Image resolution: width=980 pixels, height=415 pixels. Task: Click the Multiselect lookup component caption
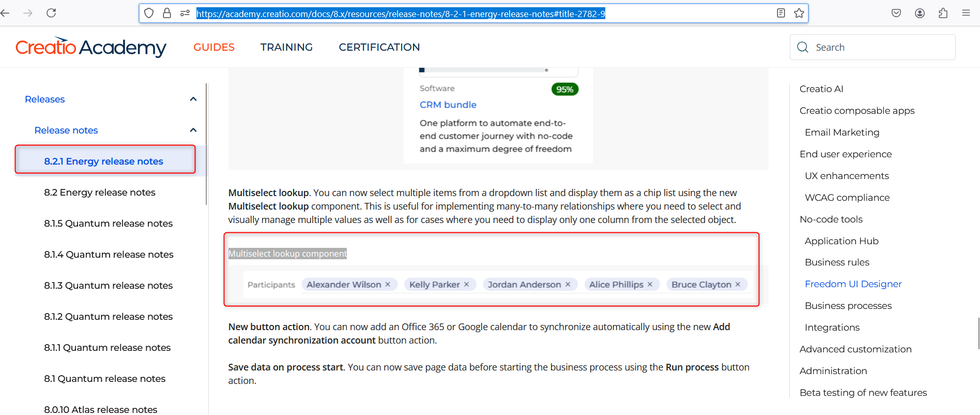pos(288,254)
